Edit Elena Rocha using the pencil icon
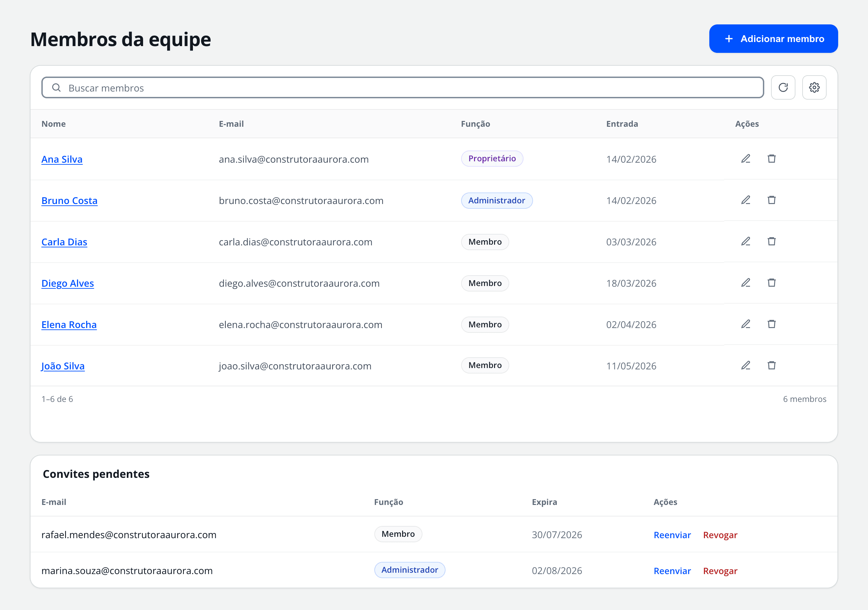The width and height of the screenshot is (868, 610). (x=746, y=324)
